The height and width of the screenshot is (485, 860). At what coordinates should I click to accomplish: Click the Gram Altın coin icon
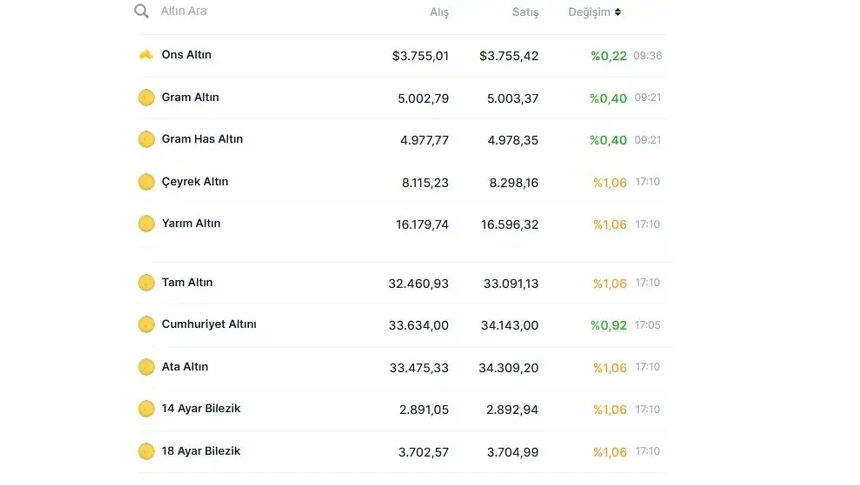point(146,98)
